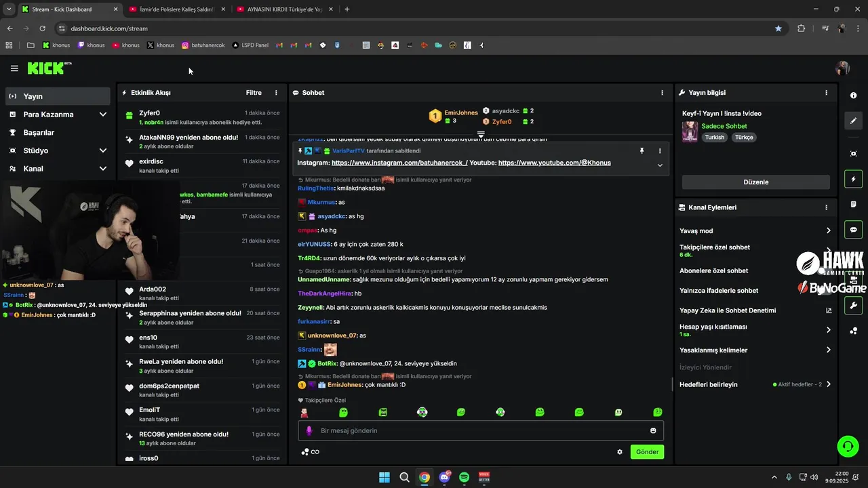Open the Instagram link in pinned message
The height and width of the screenshot is (488, 868).
point(399,163)
